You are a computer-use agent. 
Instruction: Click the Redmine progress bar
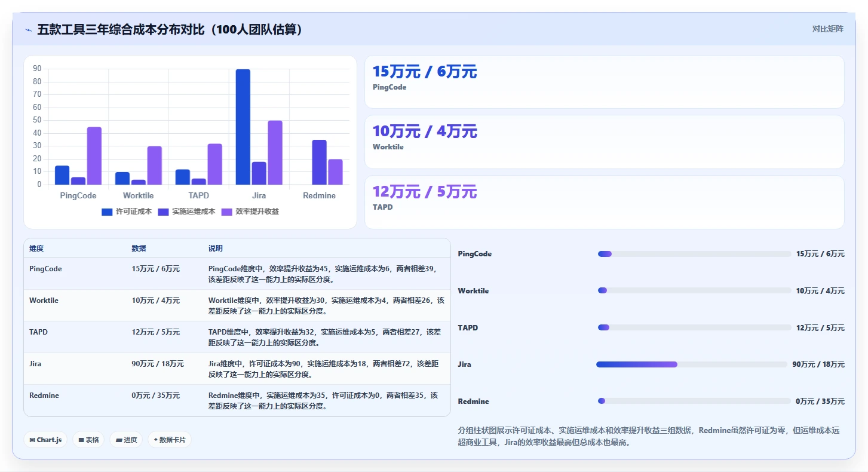694,401
